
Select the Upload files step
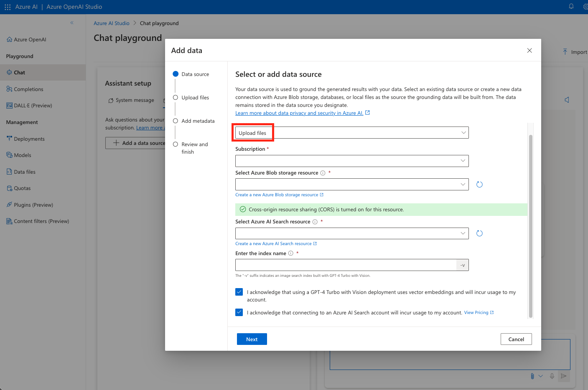tap(191, 97)
